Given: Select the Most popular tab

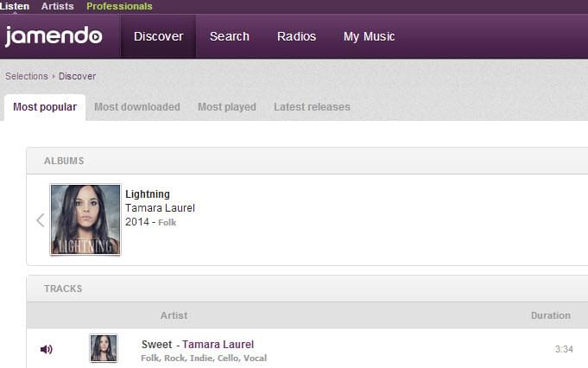Looking at the screenshot, I should point(45,107).
